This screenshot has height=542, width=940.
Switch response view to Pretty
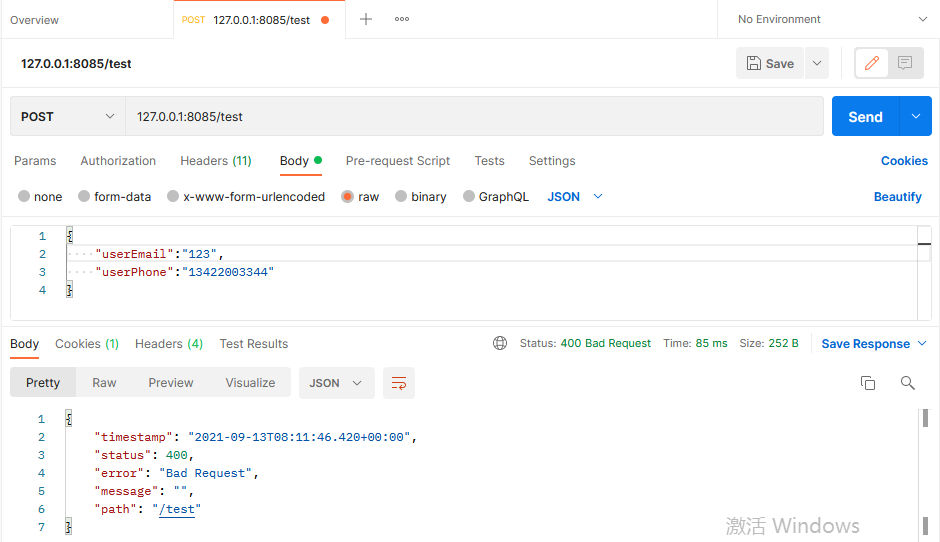pos(43,383)
